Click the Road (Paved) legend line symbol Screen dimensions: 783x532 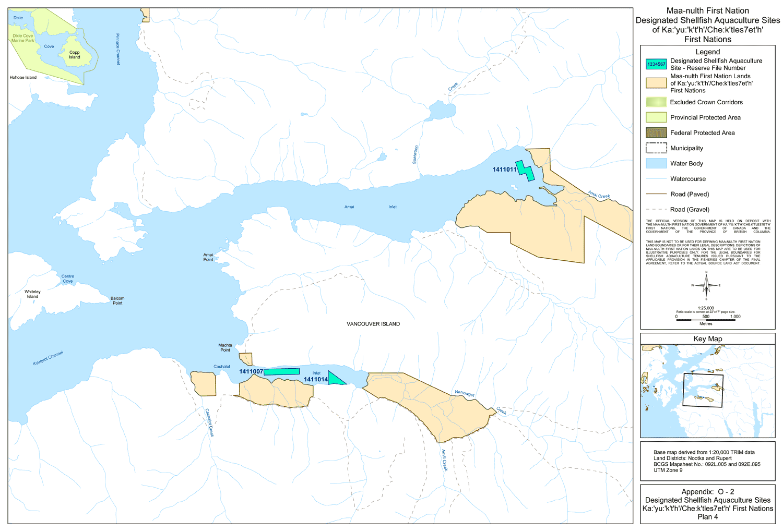tap(656, 194)
